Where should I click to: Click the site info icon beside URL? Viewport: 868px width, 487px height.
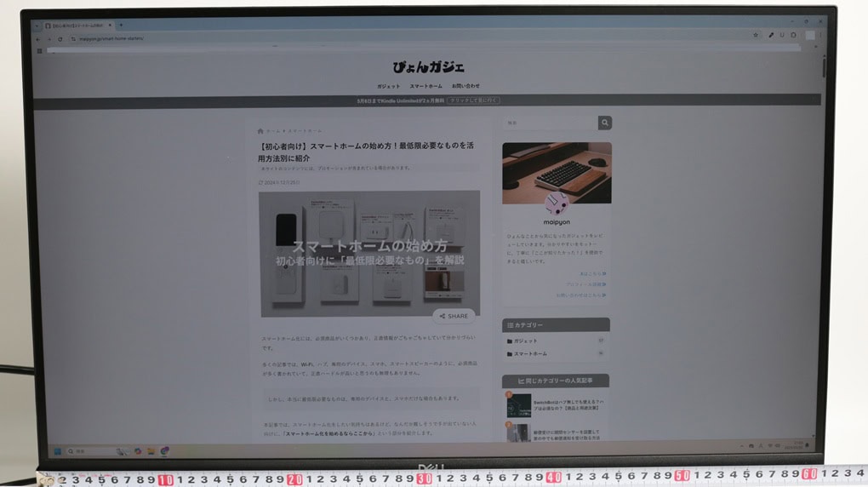pyautogui.click(x=73, y=39)
